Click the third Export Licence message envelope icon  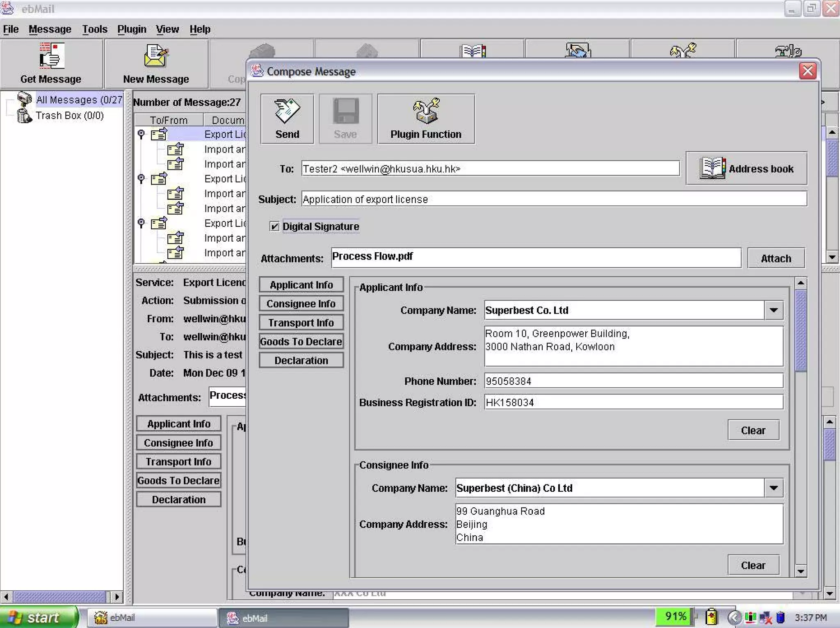pos(159,223)
